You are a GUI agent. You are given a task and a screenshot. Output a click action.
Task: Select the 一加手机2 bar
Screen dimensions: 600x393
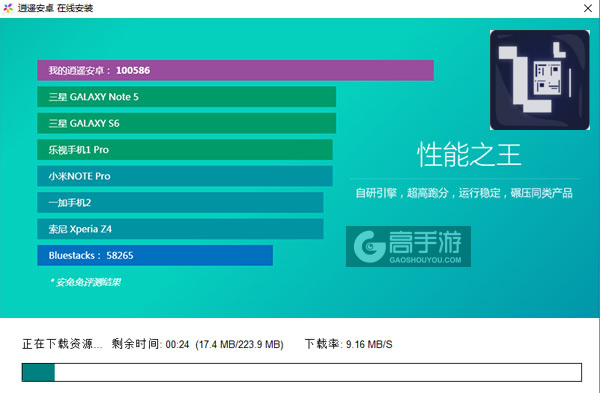coord(180,202)
